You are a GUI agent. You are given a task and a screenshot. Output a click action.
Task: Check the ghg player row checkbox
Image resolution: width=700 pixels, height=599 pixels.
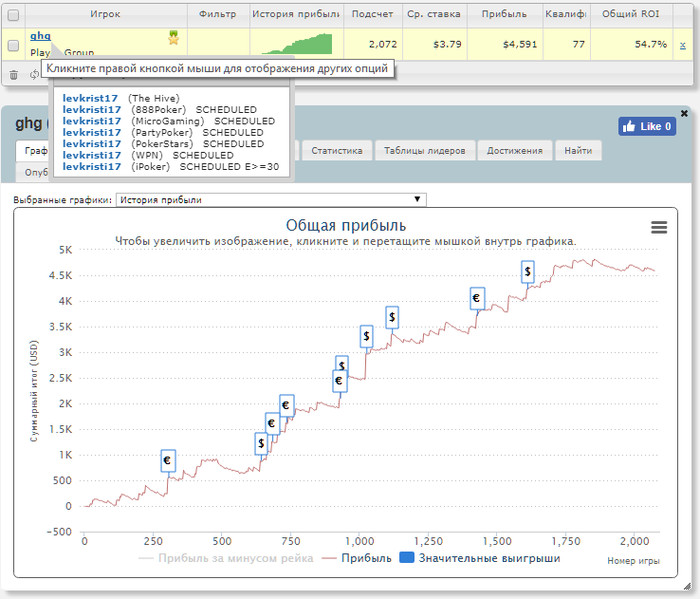[x=13, y=45]
